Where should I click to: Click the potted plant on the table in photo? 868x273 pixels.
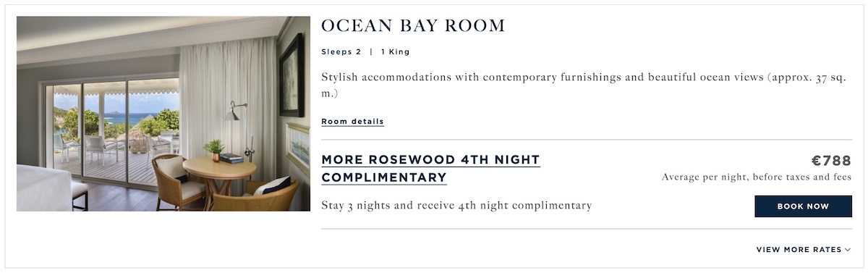[x=214, y=150]
